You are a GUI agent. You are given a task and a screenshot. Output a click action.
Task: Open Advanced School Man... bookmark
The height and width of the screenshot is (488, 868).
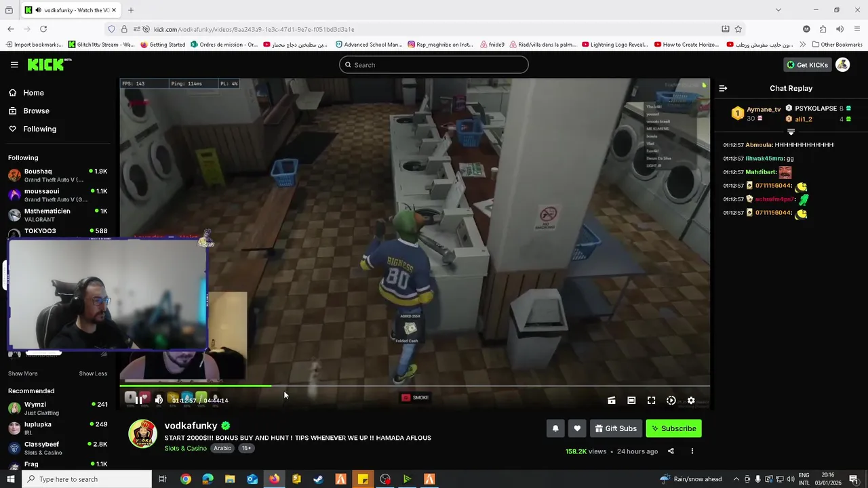click(369, 45)
